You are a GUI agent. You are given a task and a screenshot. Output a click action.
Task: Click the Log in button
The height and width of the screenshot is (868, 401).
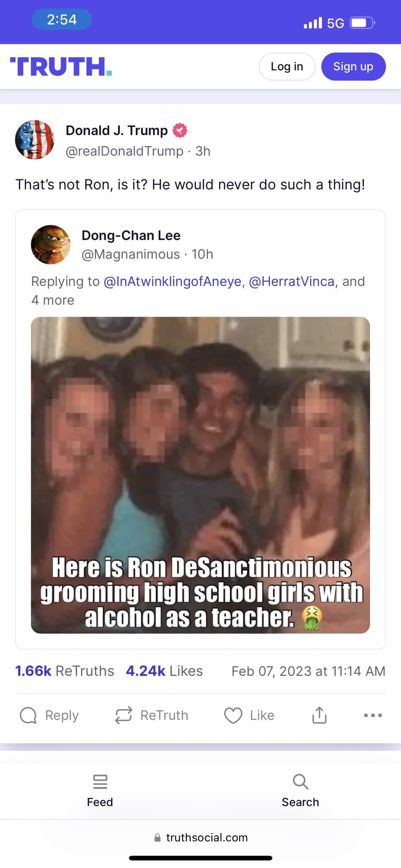pos(287,67)
